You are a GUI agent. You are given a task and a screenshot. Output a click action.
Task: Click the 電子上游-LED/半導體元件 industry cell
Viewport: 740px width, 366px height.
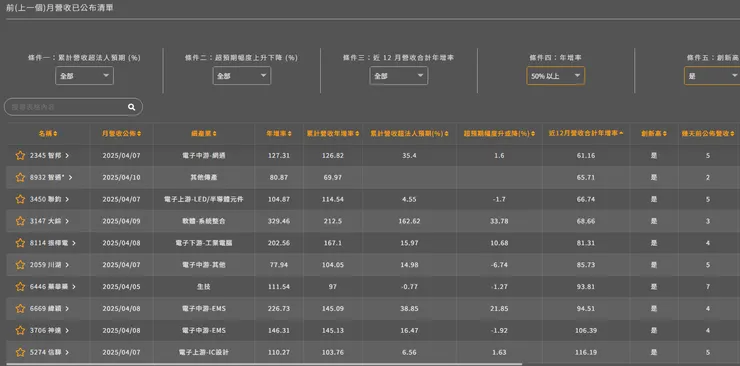click(203, 200)
